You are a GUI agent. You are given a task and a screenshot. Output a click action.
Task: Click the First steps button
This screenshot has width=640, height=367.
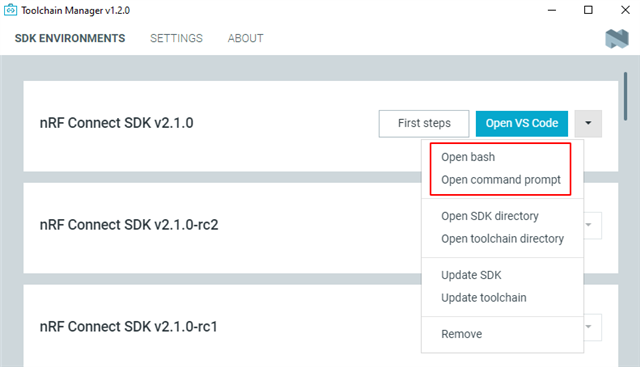pyautogui.click(x=424, y=123)
